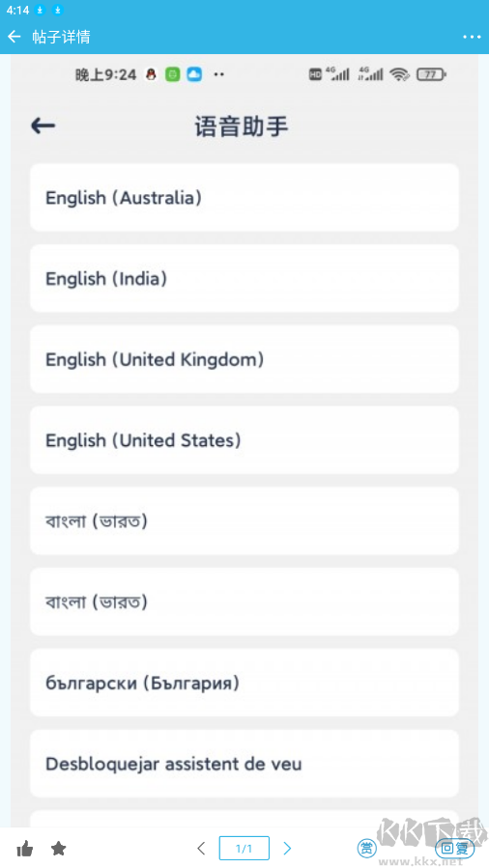The height and width of the screenshot is (868, 489).
Task: Tap the back arrow beside 帖子详情
Action: 14,37
